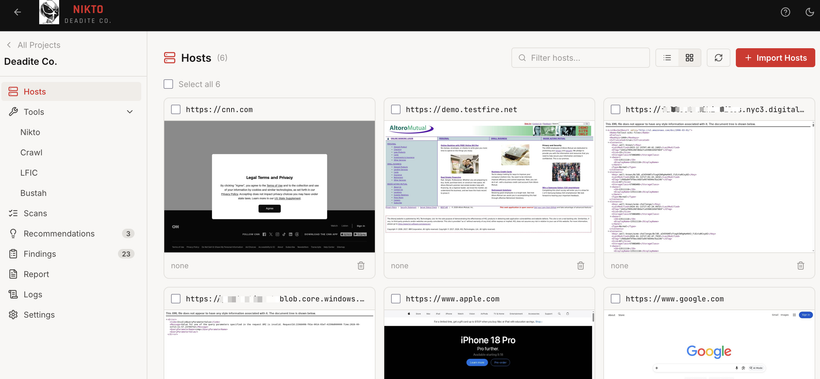
Task: Delete the nyc3.digital host with trash icon
Action: (800, 266)
